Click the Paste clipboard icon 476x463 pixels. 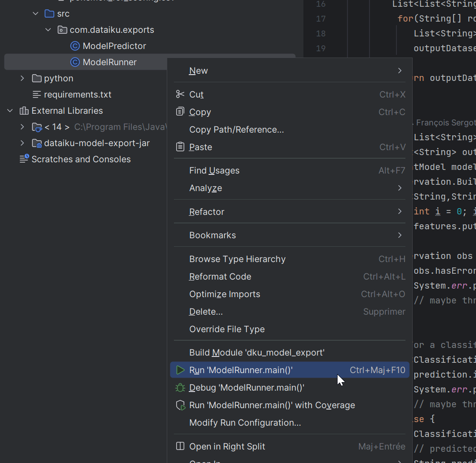click(180, 147)
